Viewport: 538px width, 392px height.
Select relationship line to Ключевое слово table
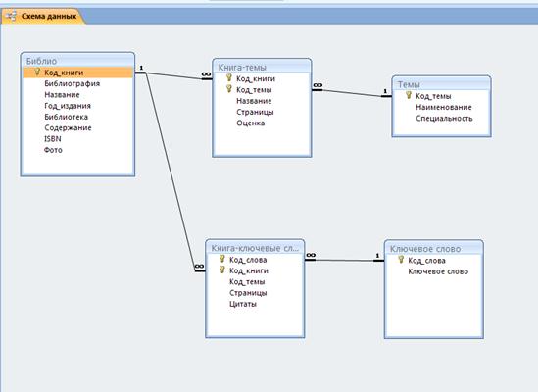pos(345,260)
